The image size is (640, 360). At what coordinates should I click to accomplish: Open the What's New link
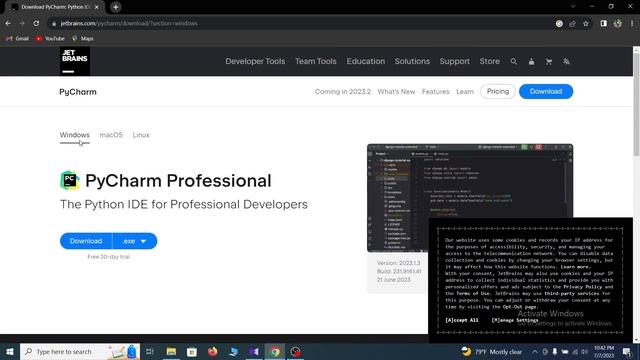tap(396, 91)
